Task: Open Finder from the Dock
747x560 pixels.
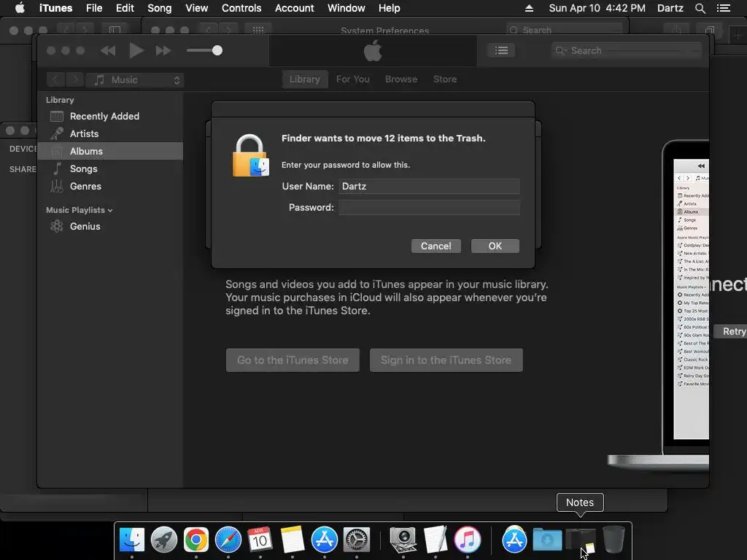Action: [x=131, y=540]
